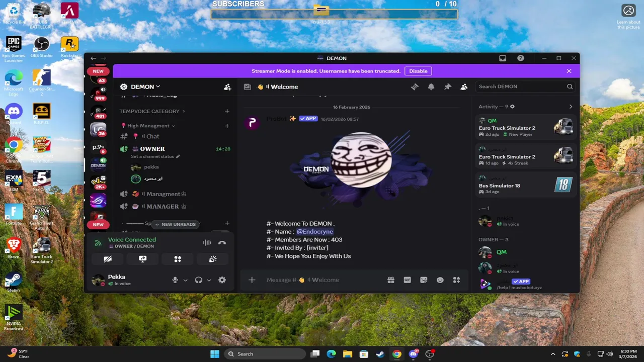Click the plus attachment button in message bar

click(x=252, y=280)
